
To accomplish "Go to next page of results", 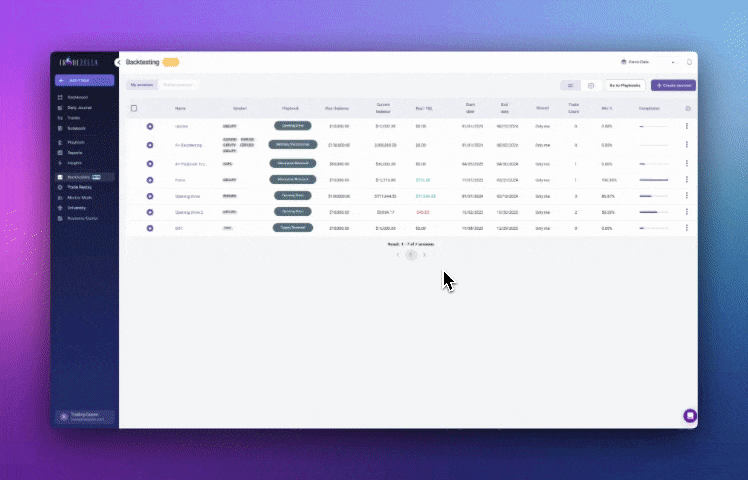I will pyautogui.click(x=425, y=255).
